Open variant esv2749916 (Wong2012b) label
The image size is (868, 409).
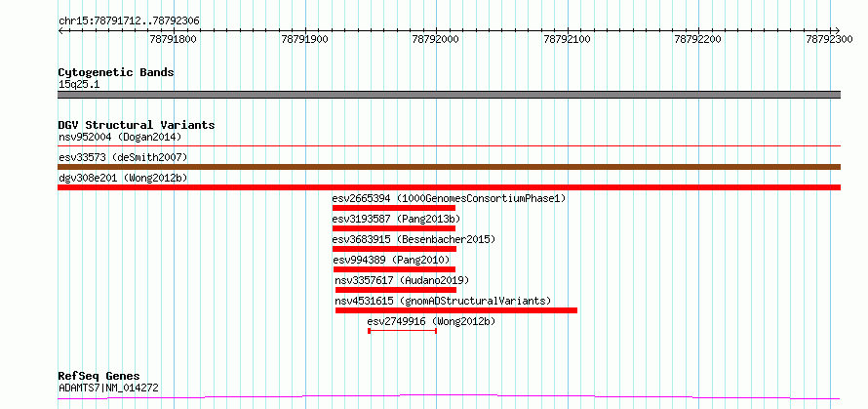click(431, 321)
